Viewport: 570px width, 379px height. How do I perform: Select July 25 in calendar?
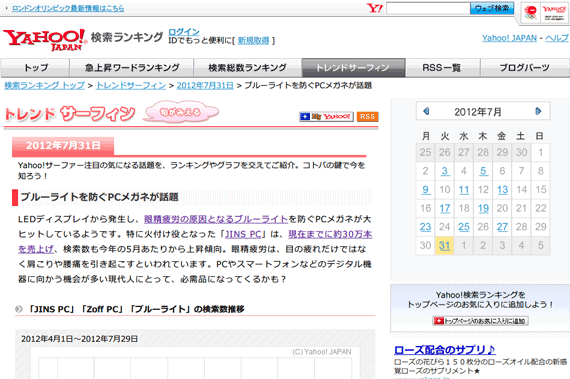(x=464, y=227)
